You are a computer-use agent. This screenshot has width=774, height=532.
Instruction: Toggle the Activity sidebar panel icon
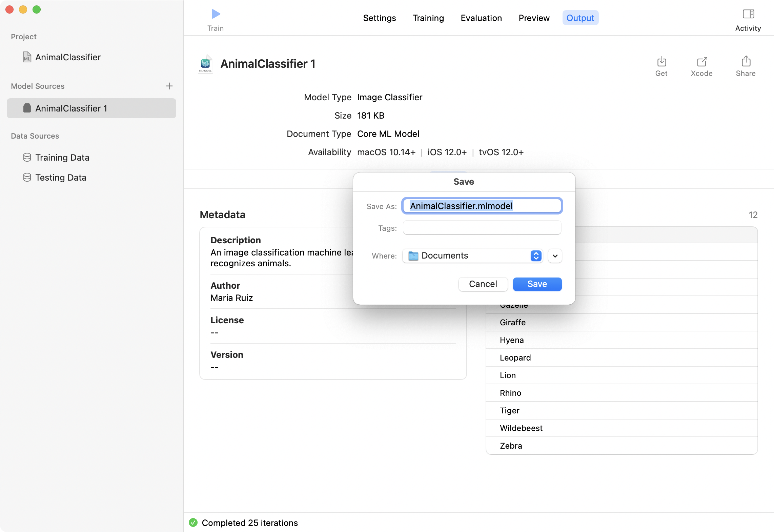748,14
